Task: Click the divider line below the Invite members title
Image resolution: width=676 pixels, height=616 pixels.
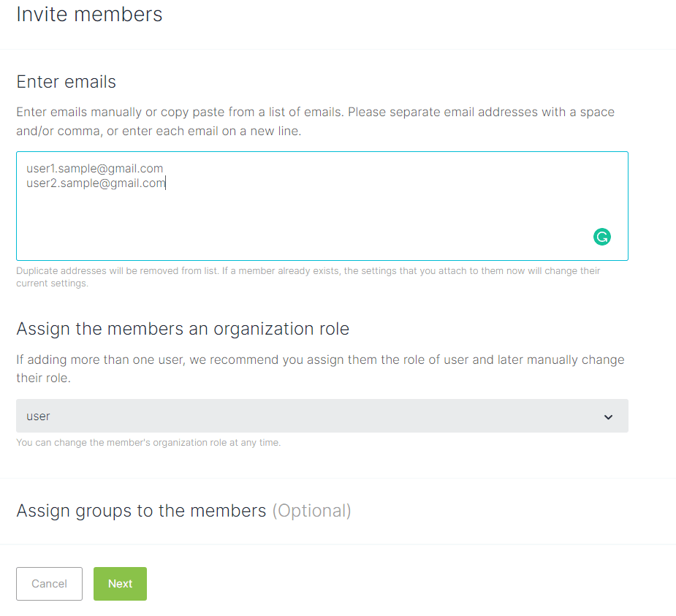Action: pyautogui.click(x=338, y=50)
